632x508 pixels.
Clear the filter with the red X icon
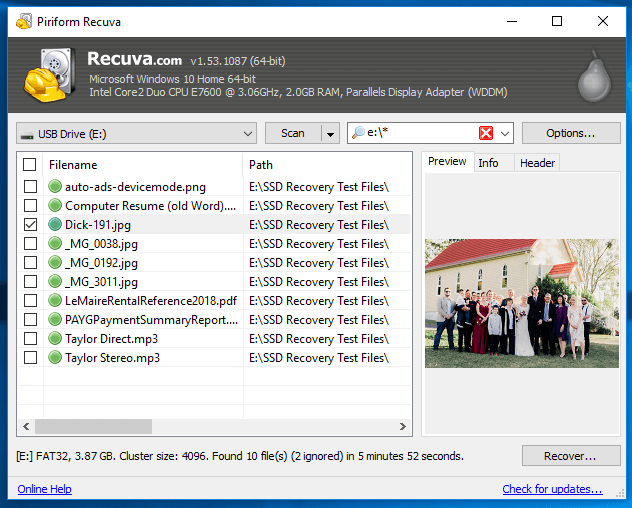click(486, 133)
